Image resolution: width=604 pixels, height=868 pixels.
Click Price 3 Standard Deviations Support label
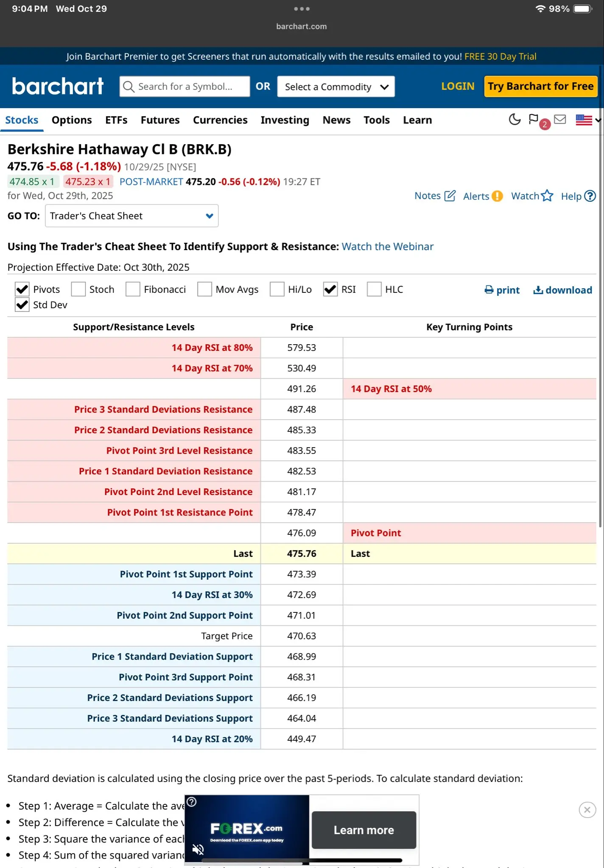pos(170,718)
